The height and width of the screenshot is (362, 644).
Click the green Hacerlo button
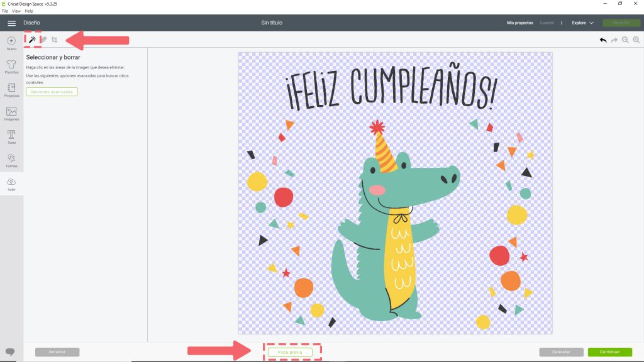tap(621, 23)
